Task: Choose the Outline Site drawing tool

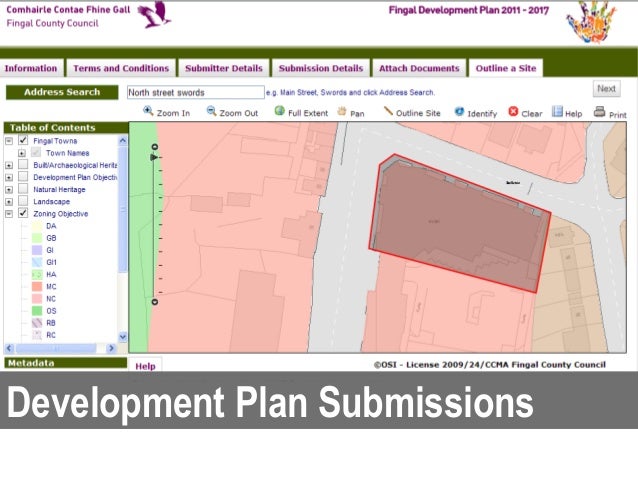Action: click(x=388, y=112)
